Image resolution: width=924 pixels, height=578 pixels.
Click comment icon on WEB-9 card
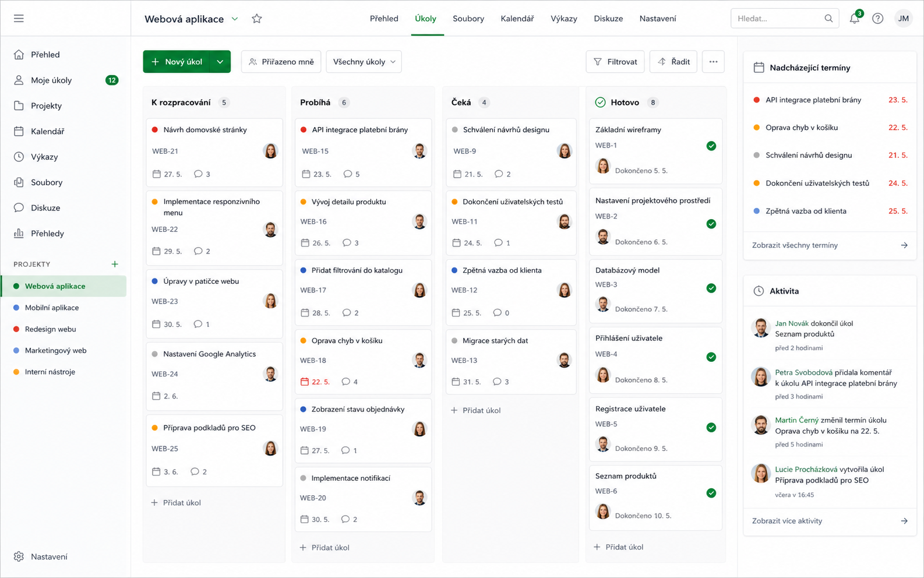tap(499, 174)
